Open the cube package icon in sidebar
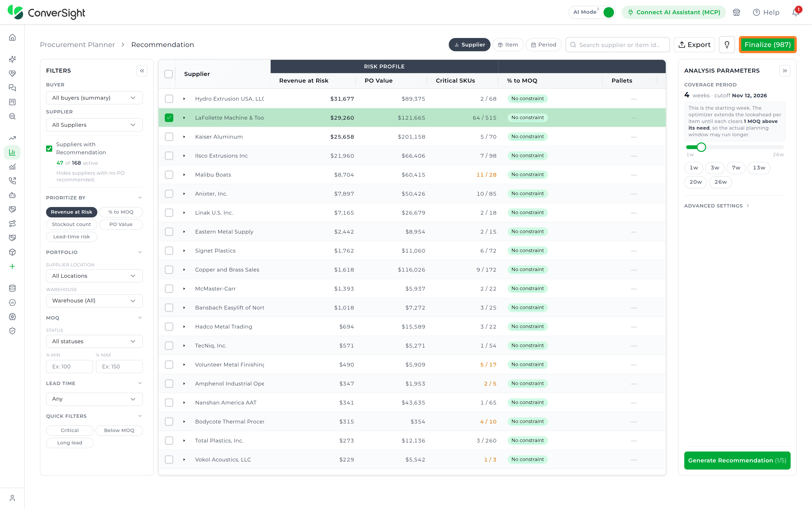Viewport: 812px width, 508px height. (x=12, y=252)
